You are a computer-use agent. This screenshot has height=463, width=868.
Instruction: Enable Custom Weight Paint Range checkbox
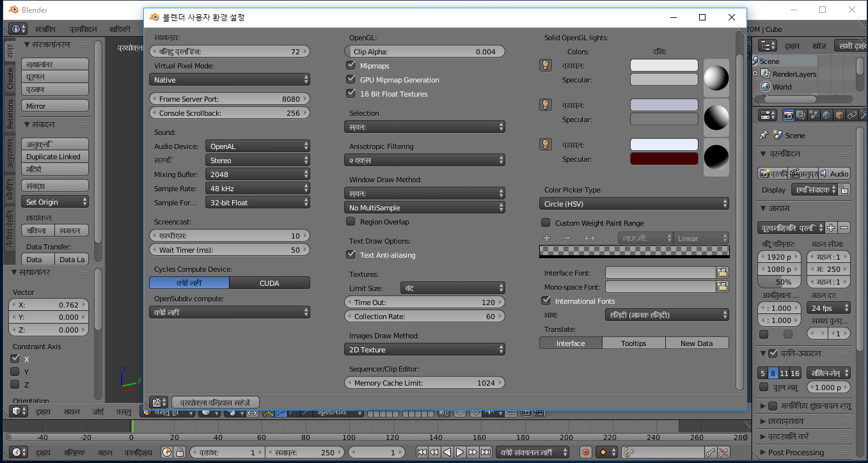pos(546,223)
